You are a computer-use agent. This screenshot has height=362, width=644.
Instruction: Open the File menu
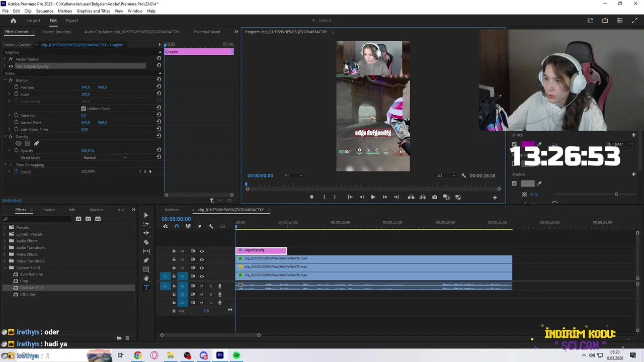pos(5,11)
